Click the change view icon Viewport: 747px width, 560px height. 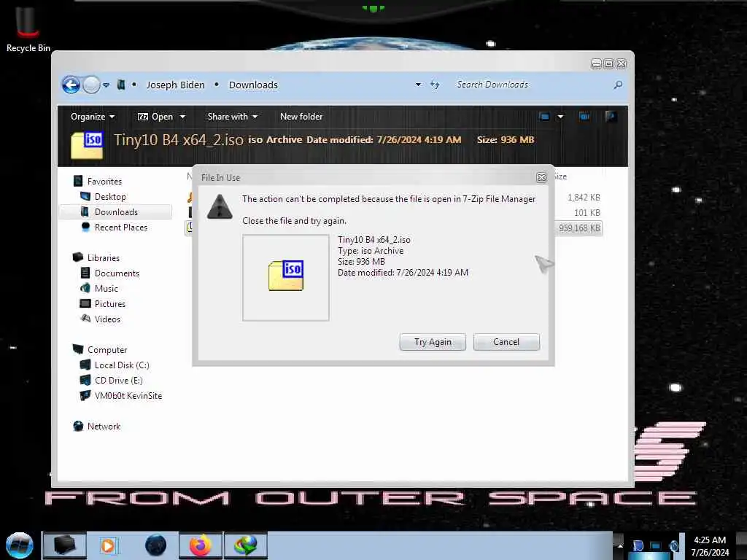click(x=544, y=116)
